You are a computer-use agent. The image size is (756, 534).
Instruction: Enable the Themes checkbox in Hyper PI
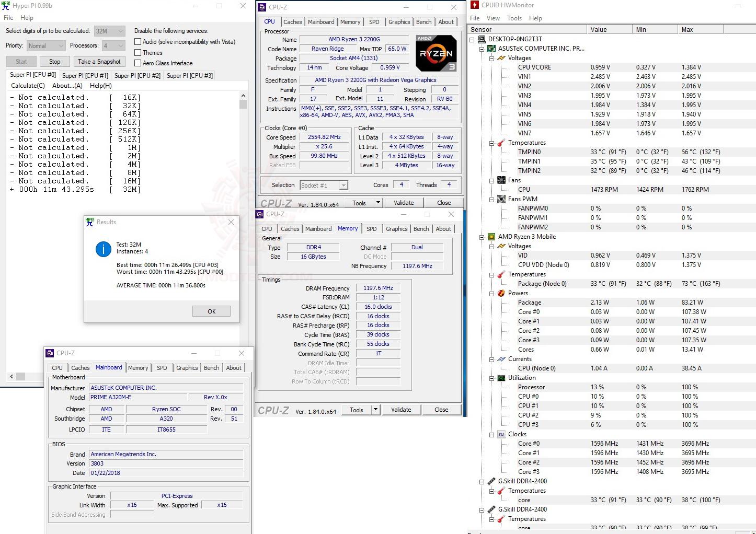pos(137,52)
